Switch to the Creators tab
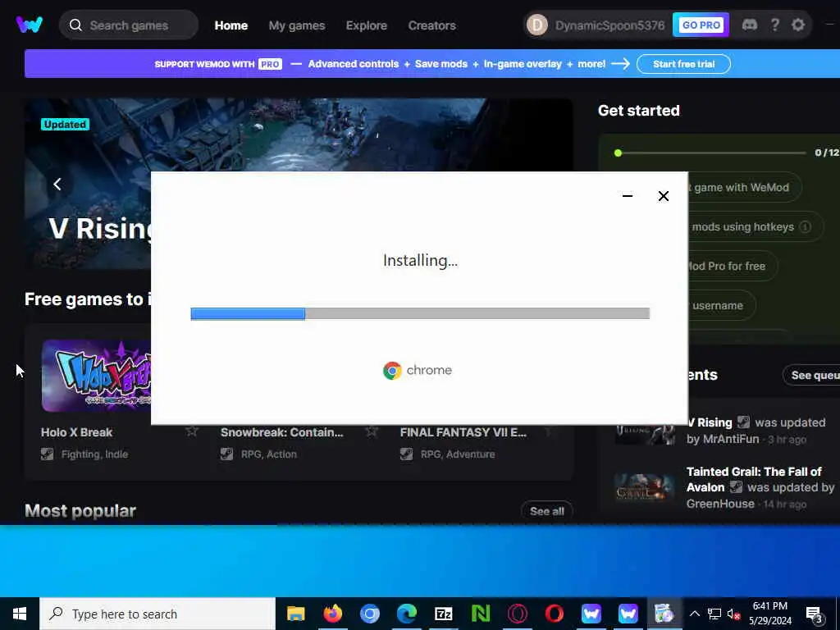The width and height of the screenshot is (840, 630). [x=431, y=25]
